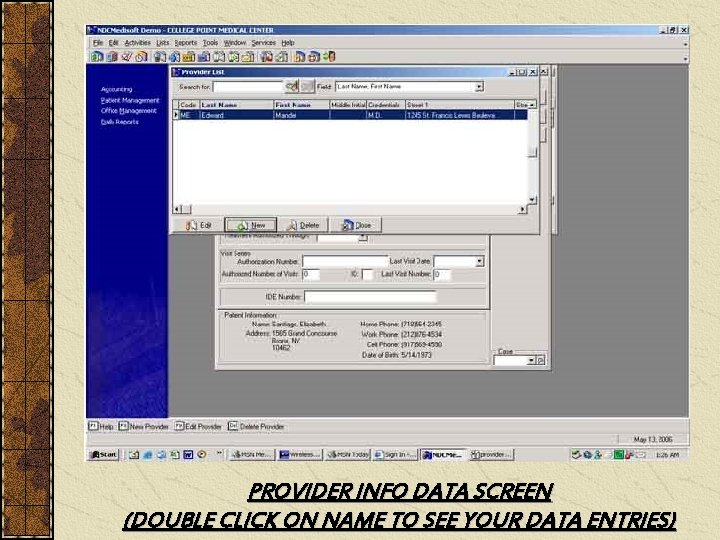Image resolution: width=720 pixels, height=540 pixels.
Task: Click the ID field beside Authorized Visits
Action: click(x=368, y=274)
